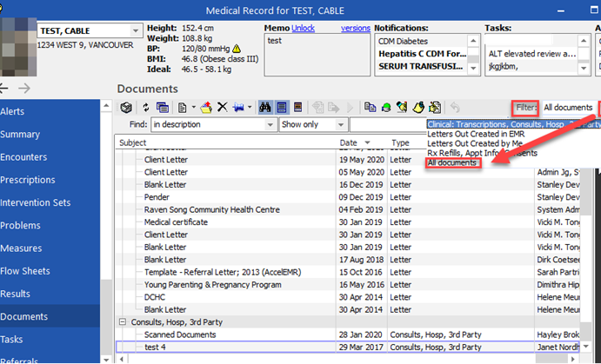Viewport: 601px width, 364px height.
Task: Select SERUM TRANSFUSI... notification
Action: (422, 67)
